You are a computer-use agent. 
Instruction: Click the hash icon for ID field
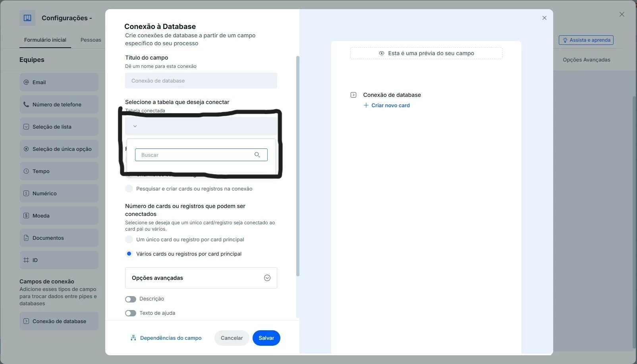(x=26, y=260)
